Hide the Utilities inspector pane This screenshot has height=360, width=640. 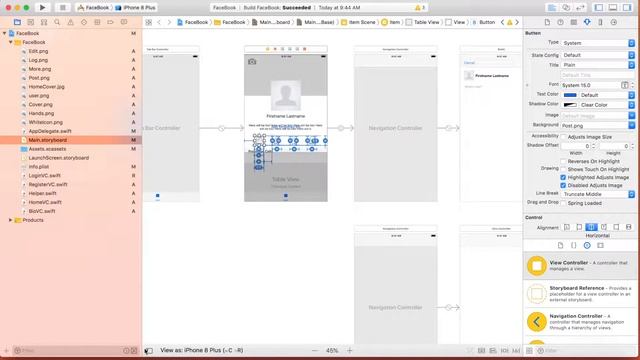627,7
